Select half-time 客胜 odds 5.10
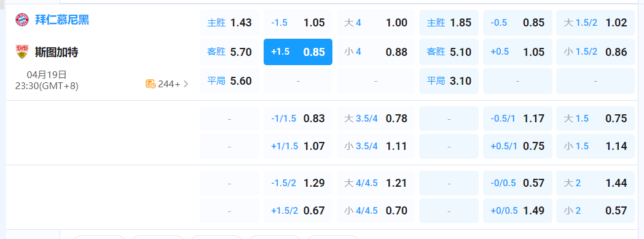 click(x=449, y=52)
